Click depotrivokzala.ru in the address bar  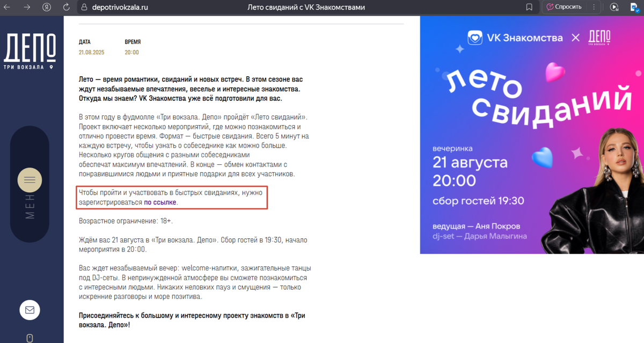[x=120, y=8]
